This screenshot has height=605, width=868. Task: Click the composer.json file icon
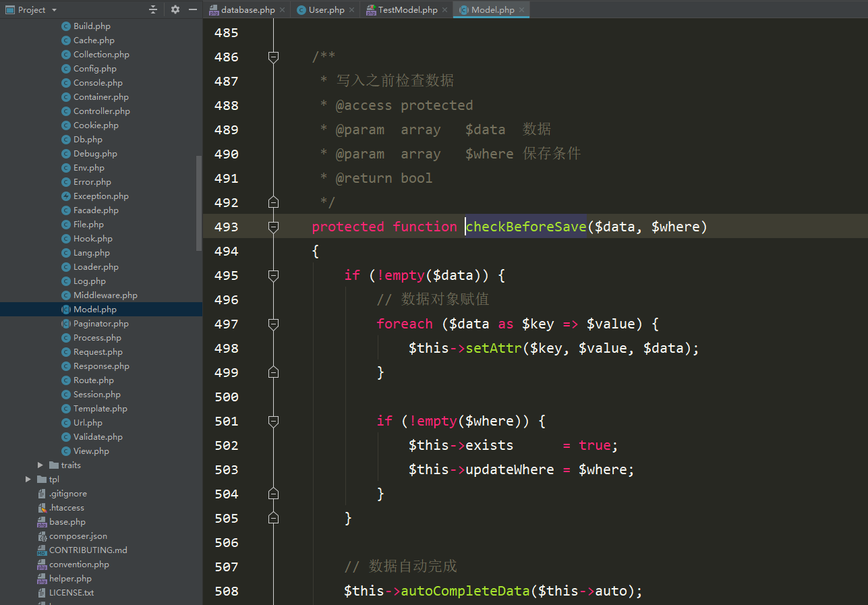tap(42, 536)
